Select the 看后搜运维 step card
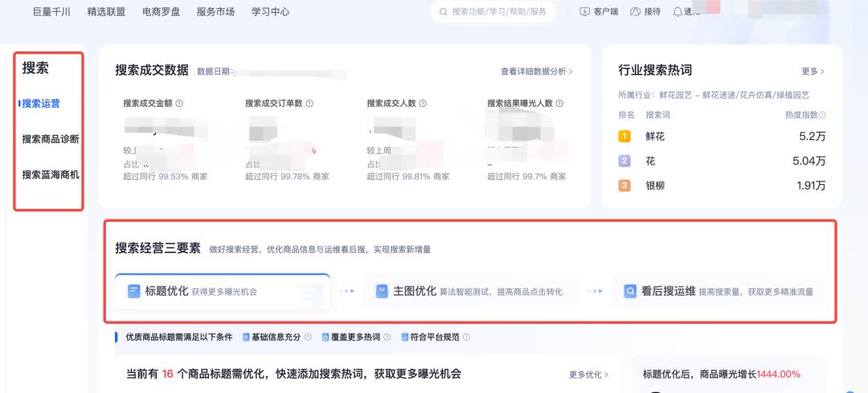The image size is (868, 393). 719,291
